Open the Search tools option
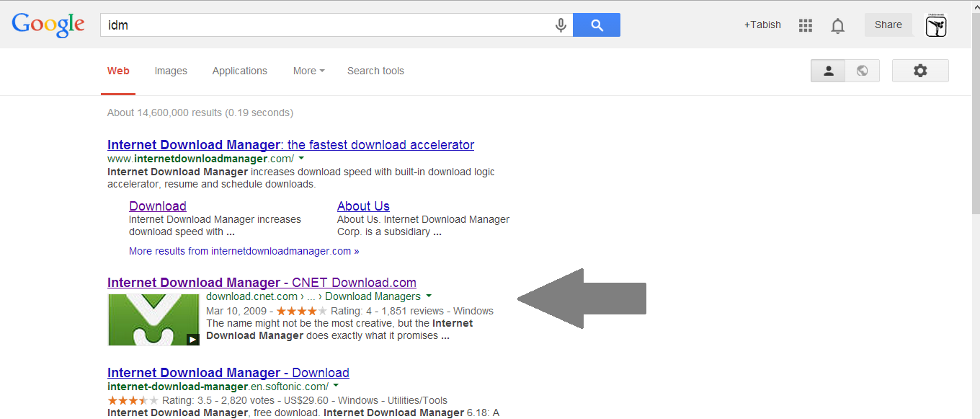This screenshot has width=980, height=419. [375, 71]
